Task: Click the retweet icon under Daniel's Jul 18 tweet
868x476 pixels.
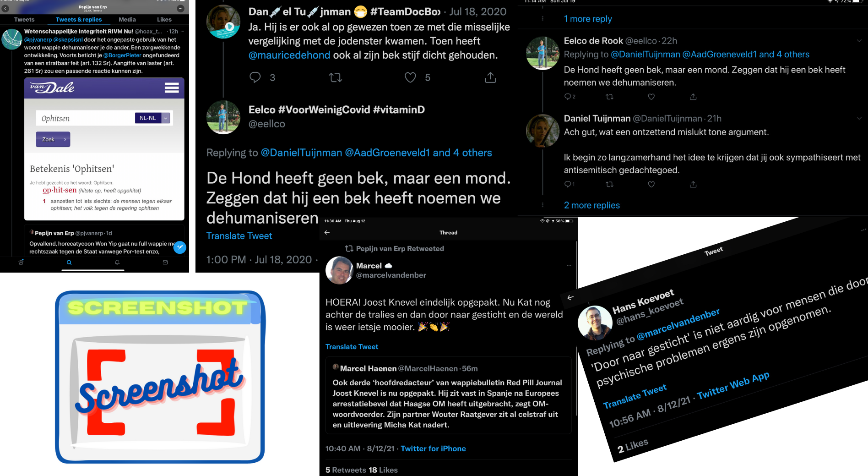Action: (336, 77)
